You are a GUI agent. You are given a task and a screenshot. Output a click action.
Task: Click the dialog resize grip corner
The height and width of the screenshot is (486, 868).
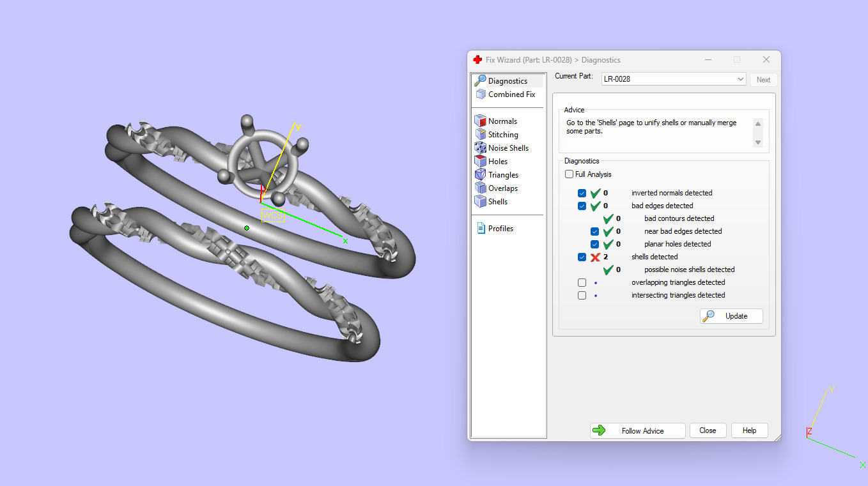click(x=777, y=437)
